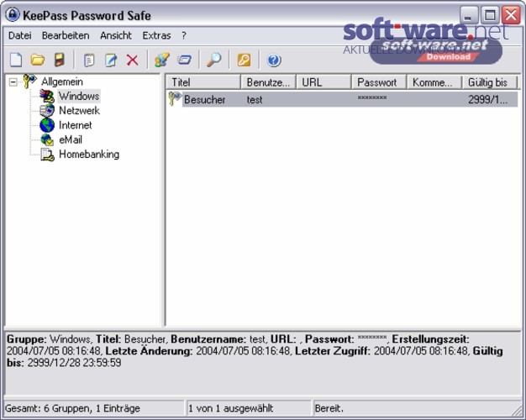Select the Windows group
This screenshot has width=526, height=420.
(79, 96)
